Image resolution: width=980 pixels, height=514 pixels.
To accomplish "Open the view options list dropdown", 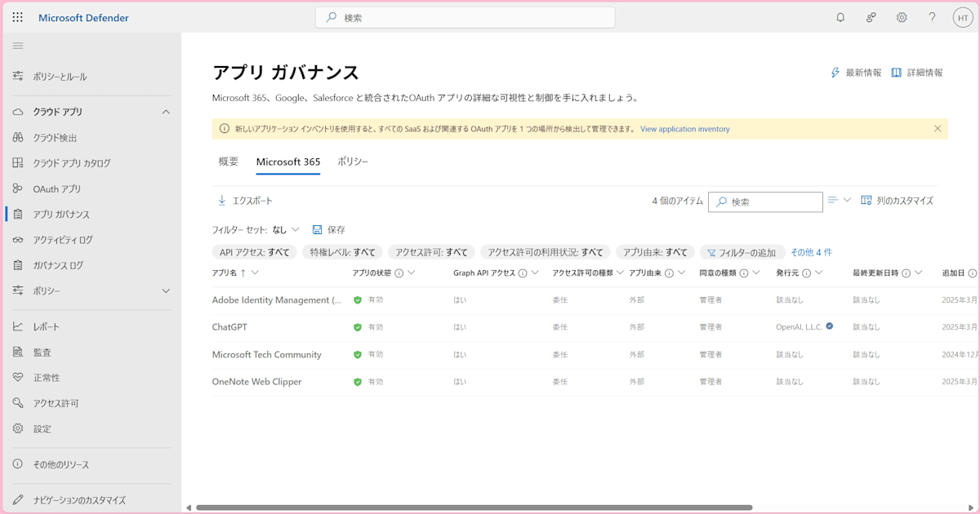I will (x=840, y=200).
